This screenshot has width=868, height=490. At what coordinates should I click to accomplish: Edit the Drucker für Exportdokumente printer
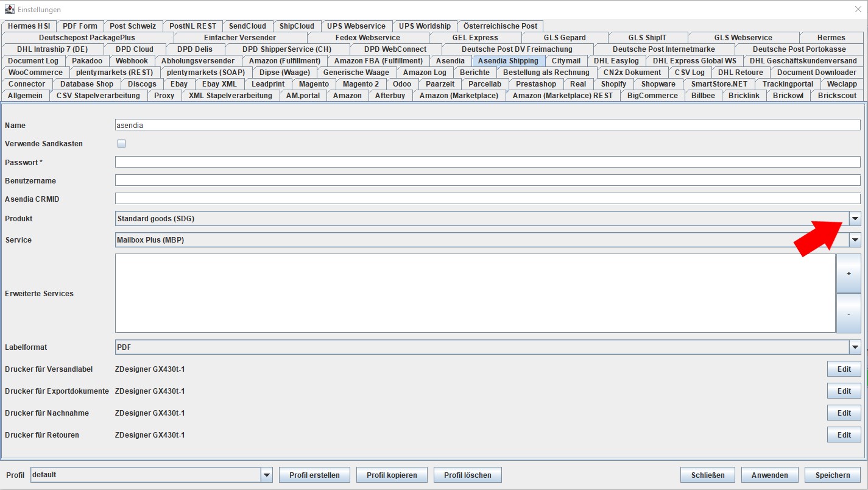[x=844, y=391]
